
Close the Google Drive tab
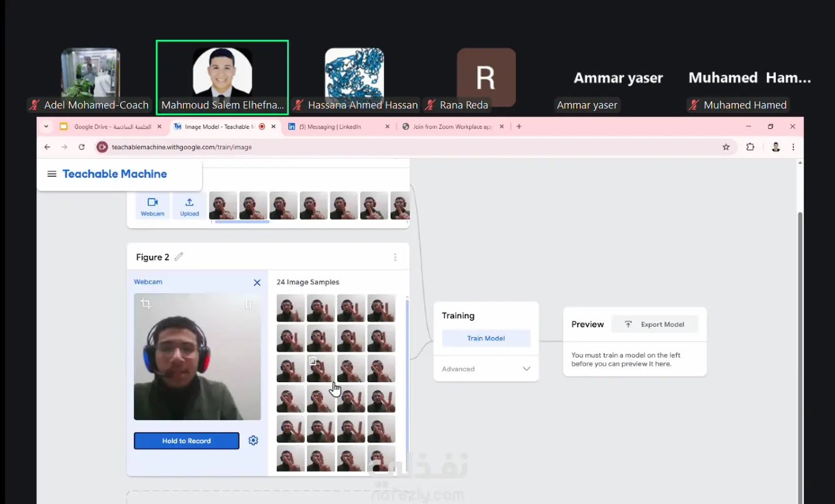click(159, 126)
